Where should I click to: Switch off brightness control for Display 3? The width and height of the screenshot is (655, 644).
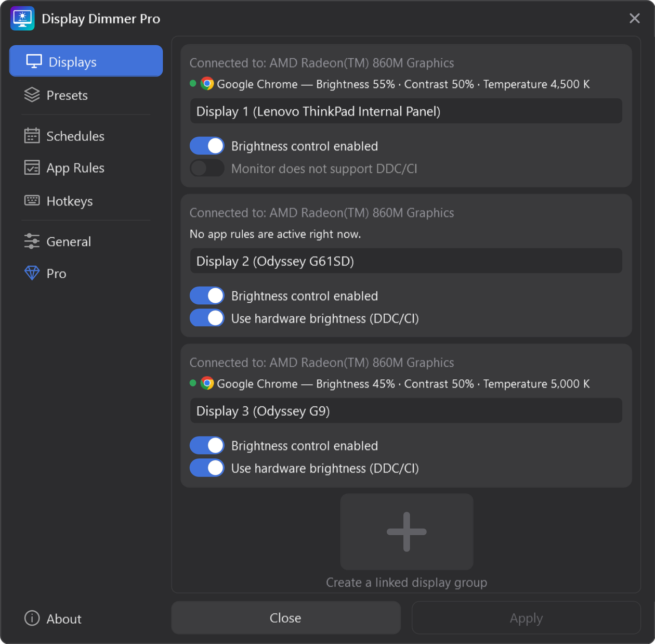pos(207,446)
